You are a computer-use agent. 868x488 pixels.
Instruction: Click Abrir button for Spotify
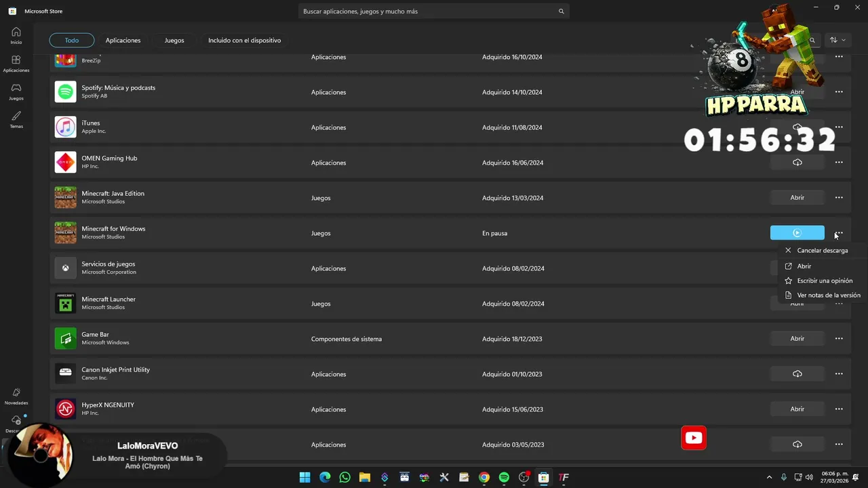point(797,92)
